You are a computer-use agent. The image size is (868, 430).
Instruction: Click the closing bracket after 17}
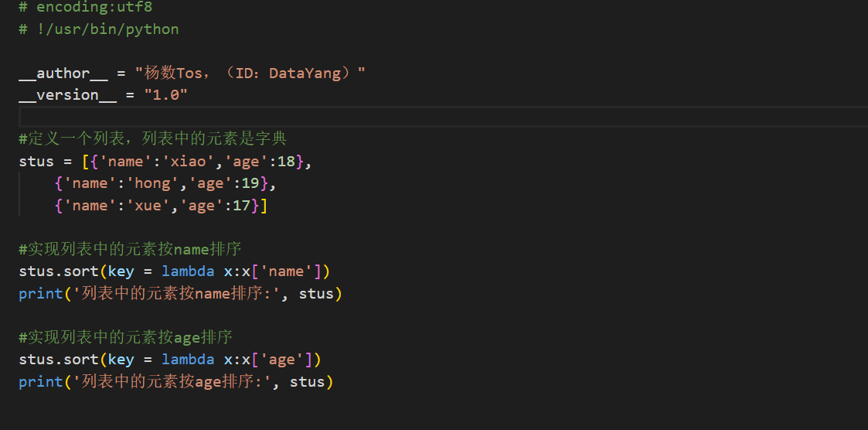click(264, 206)
